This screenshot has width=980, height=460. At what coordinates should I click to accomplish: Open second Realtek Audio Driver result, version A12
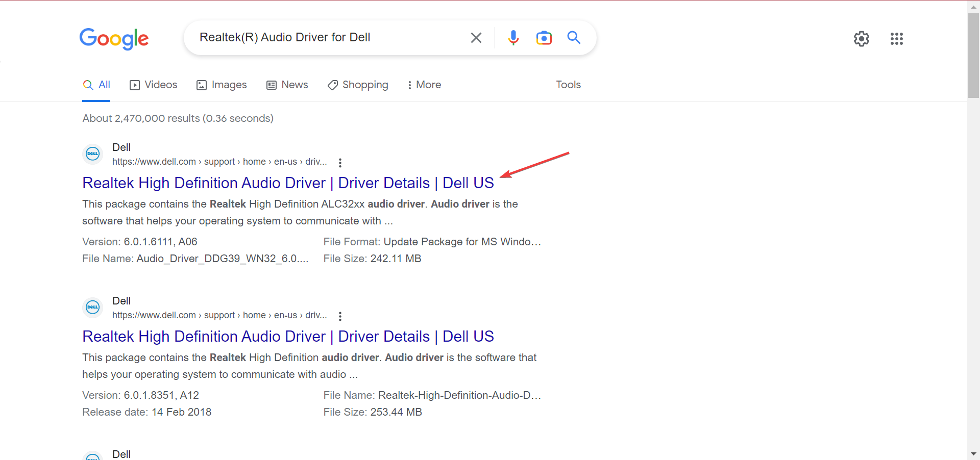288,336
